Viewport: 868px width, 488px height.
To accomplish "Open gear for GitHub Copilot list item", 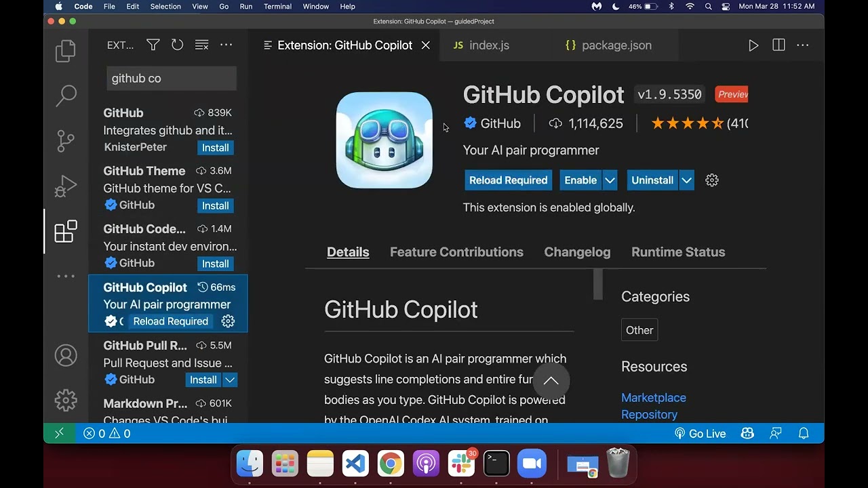I will point(228,321).
